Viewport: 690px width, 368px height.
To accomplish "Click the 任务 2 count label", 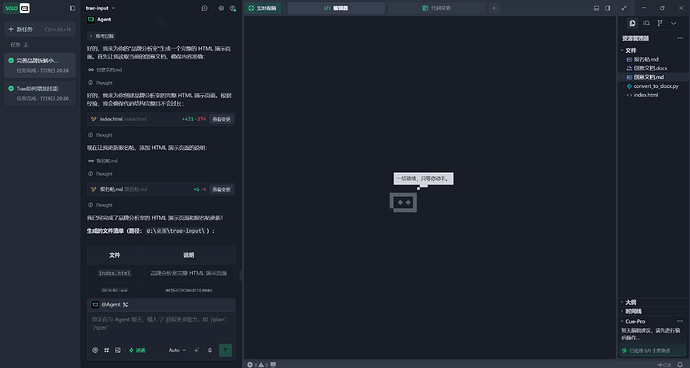I will (x=19, y=45).
